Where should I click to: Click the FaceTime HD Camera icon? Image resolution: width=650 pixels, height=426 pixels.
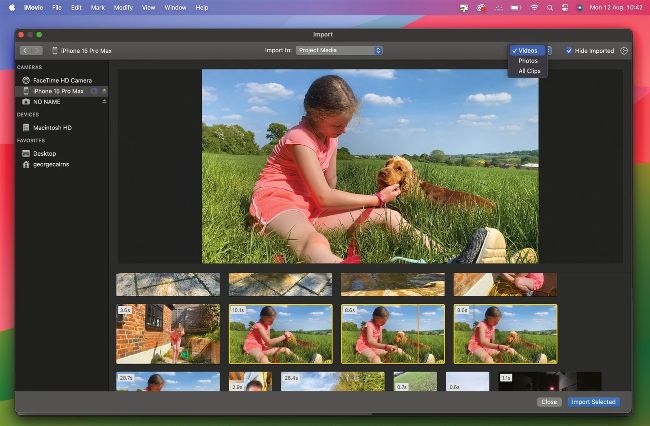tap(26, 80)
